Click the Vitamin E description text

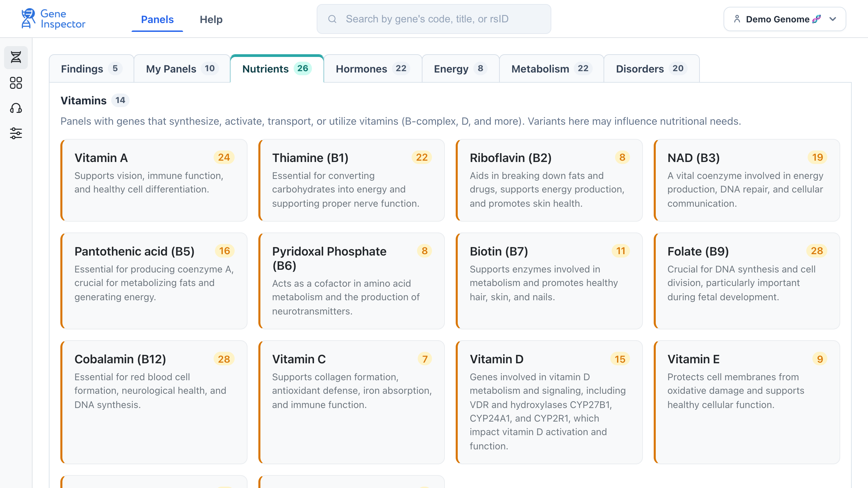[x=736, y=391]
